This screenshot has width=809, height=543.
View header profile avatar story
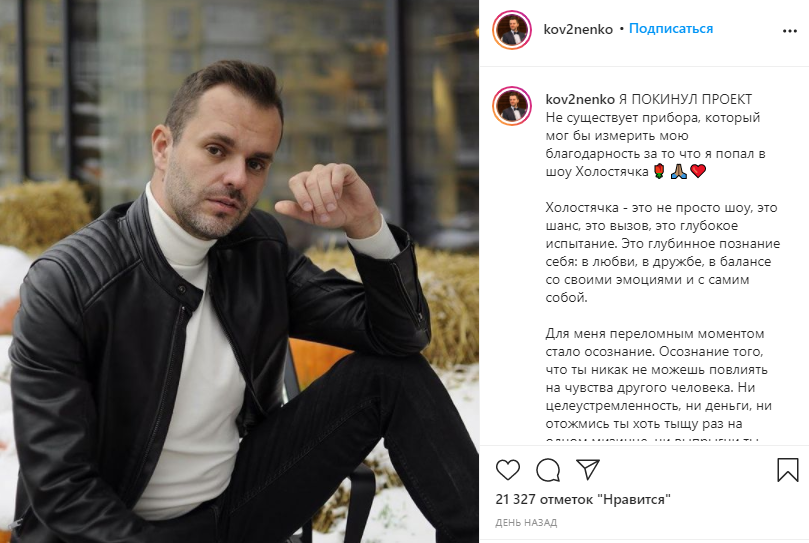(x=512, y=30)
